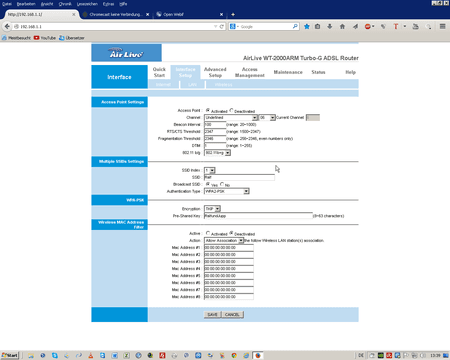The width and height of the screenshot is (450, 360).
Task: Open the Firefox home page icon
Action: pyautogui.click(x=342, y=26)
